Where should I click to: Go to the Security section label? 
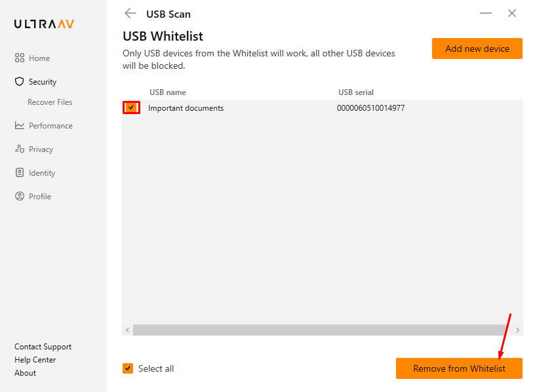(x=43, y=82)
